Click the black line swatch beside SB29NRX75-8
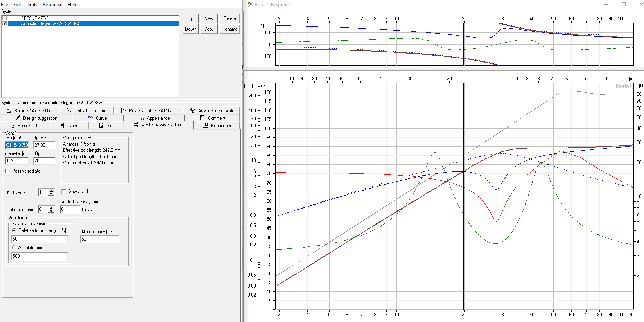The width and height of the screenshot is (644, 322). [x=16, y=18]
